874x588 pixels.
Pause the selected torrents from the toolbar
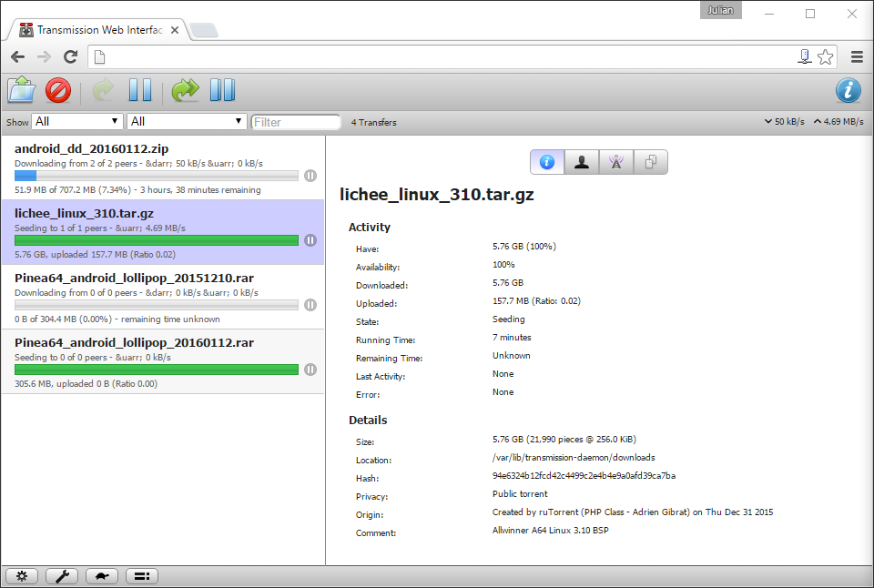coord(139,90)
